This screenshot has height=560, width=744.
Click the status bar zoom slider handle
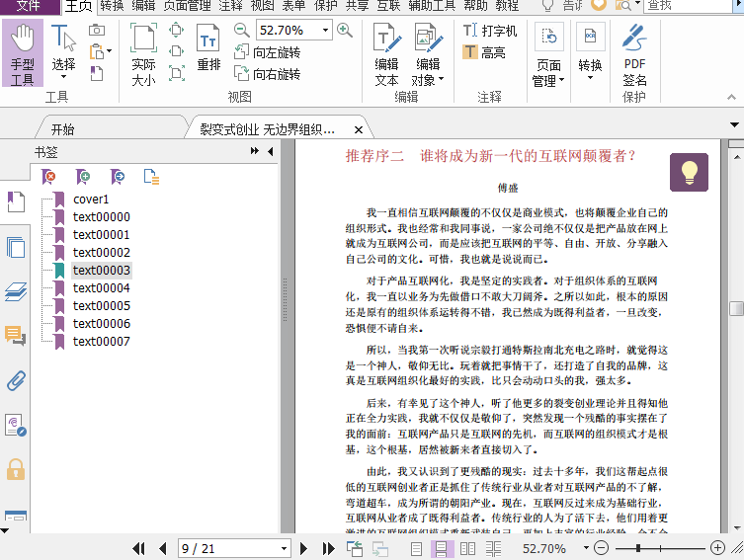pos(638,548)
